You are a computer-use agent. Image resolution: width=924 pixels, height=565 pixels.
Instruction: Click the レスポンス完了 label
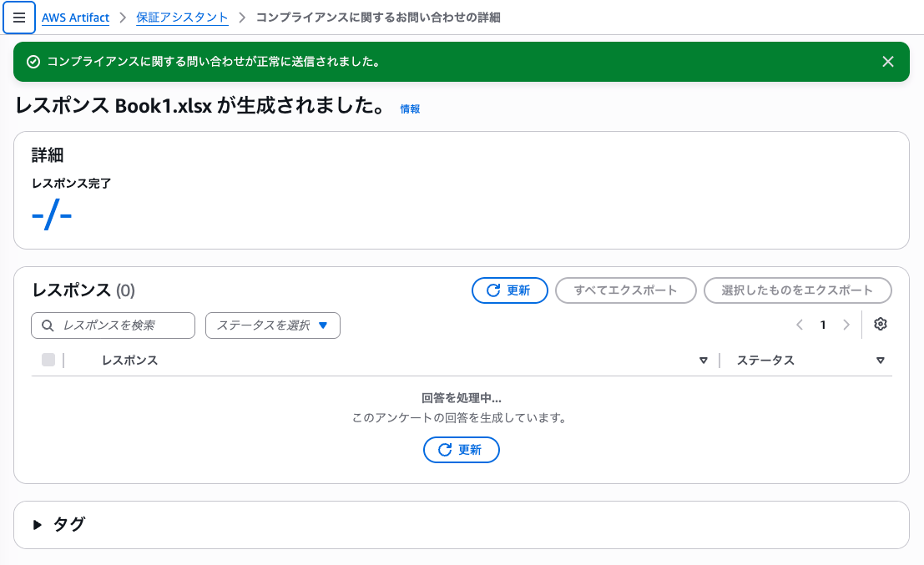pyautogui.click(x=71, y=184)
